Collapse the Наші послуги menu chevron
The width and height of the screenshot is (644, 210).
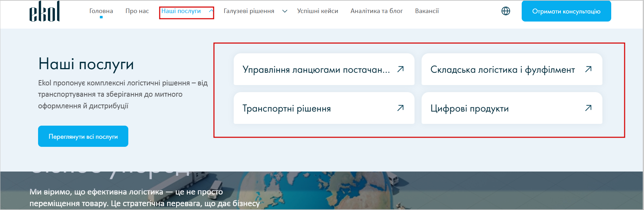point(211,11)
